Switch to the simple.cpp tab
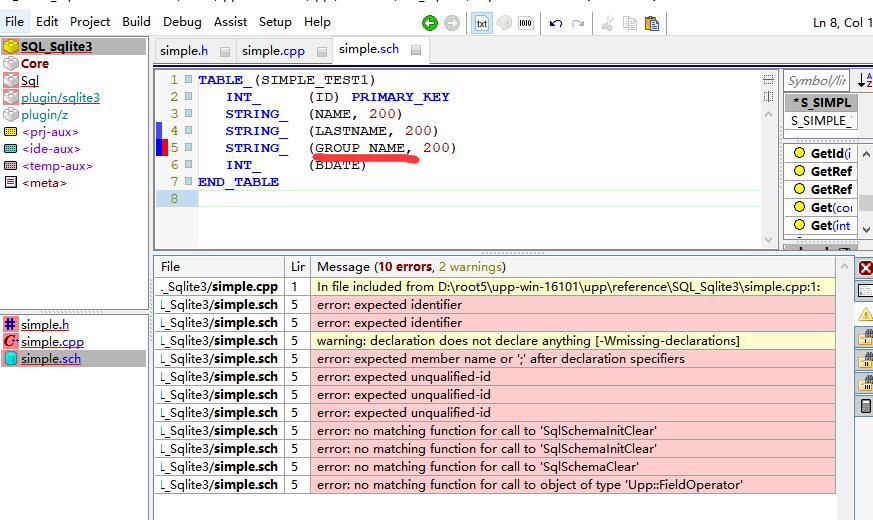The image size is (873, 520). click(x=274, y=51)
